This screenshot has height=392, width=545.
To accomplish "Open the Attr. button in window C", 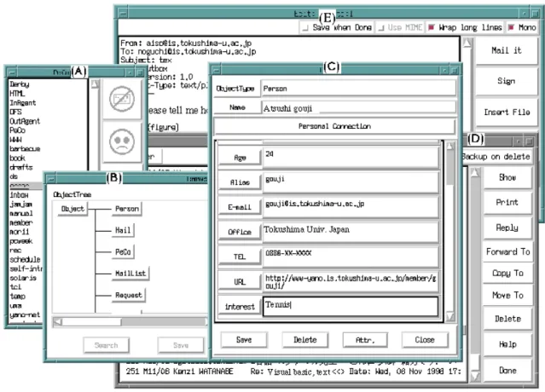I will 365,339.
